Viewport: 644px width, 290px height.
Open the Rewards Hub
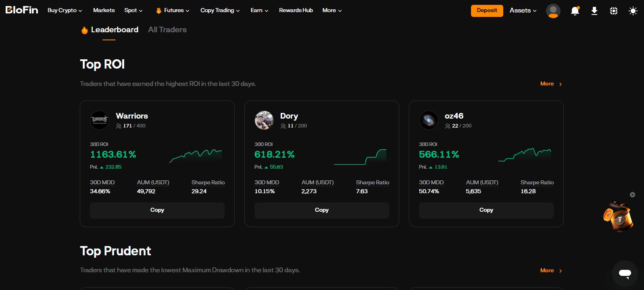[296, 10]
